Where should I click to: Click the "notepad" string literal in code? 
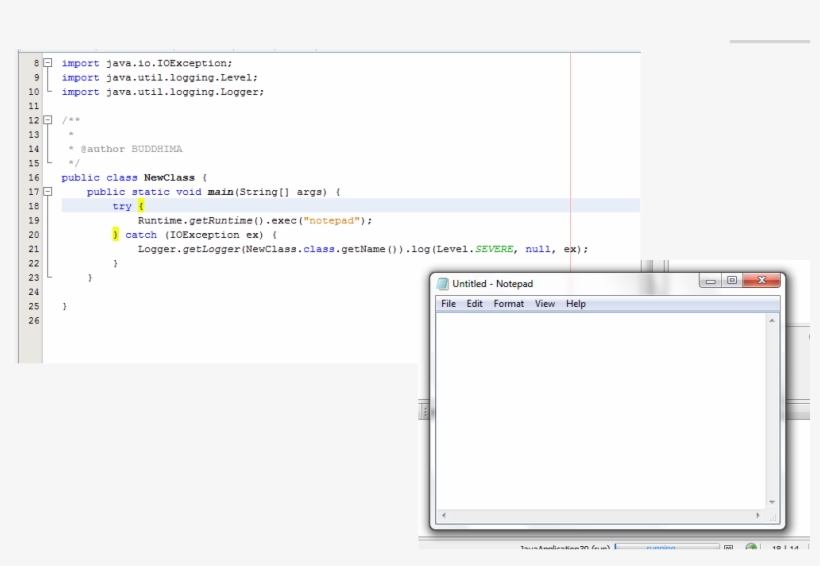tap(332, 220)
